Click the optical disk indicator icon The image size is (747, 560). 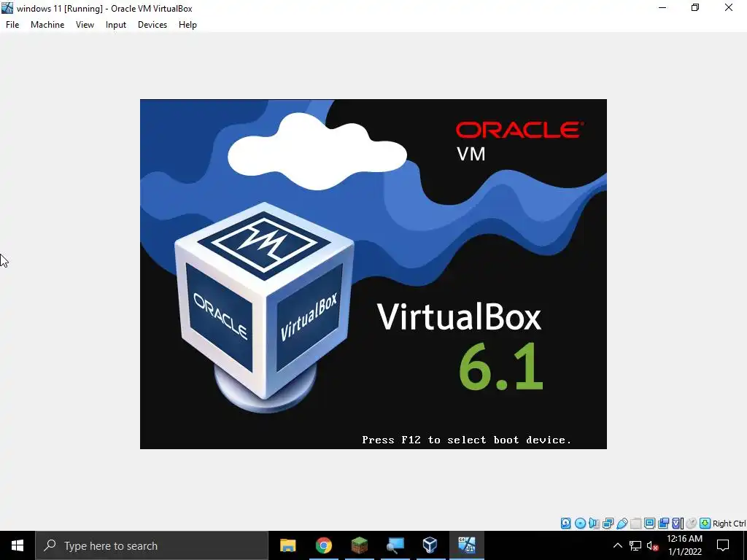pos(580,524)
